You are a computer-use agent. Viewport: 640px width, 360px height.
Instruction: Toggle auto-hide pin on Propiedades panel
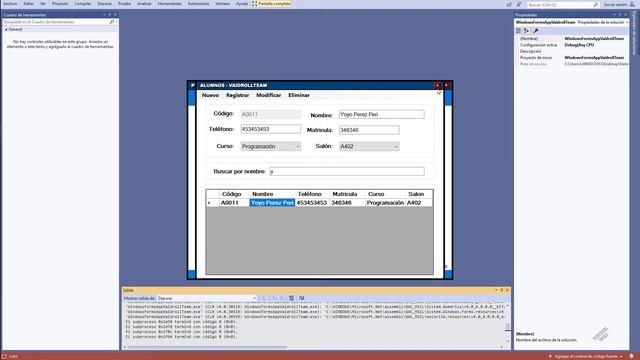tap(620, 15)
